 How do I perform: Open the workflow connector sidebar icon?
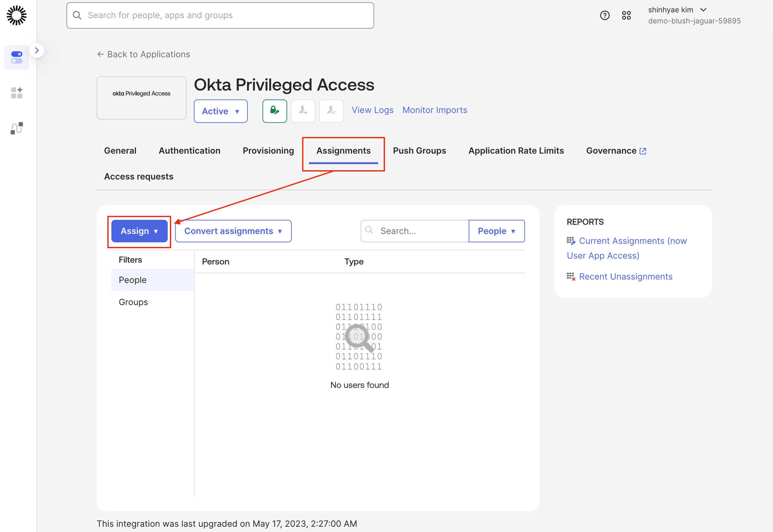pos(17,128)
